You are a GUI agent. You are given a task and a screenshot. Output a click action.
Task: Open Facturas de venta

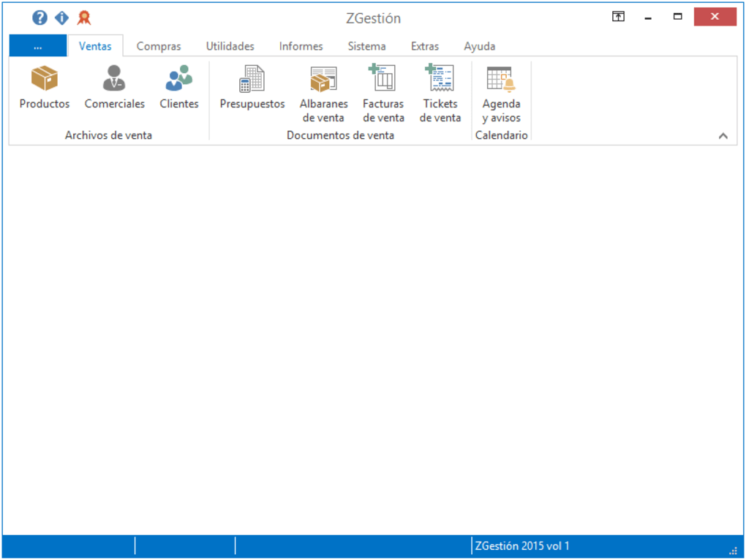click(383, 88)
